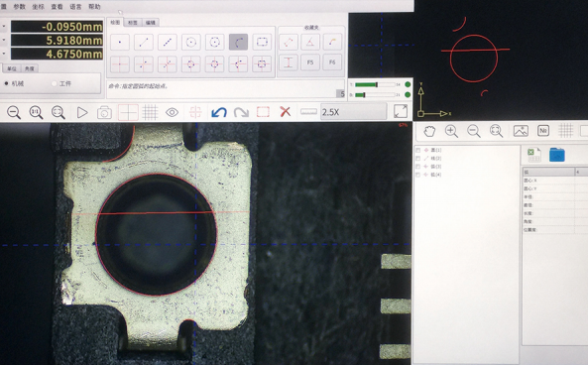The width and height of the screenshot is (588, 365).
Task: Select the 工件 radio button
Action: [54, 83]
